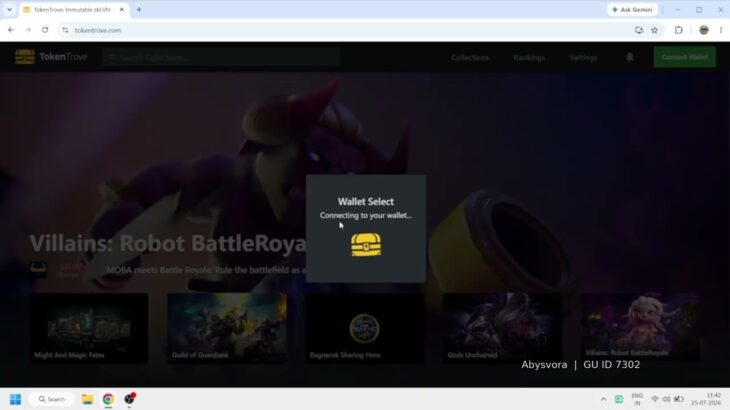Image resolution: width=730 pixels, height=410 pixels.
Task: Click the volume speaker tray icon
Action: point(667,399)
